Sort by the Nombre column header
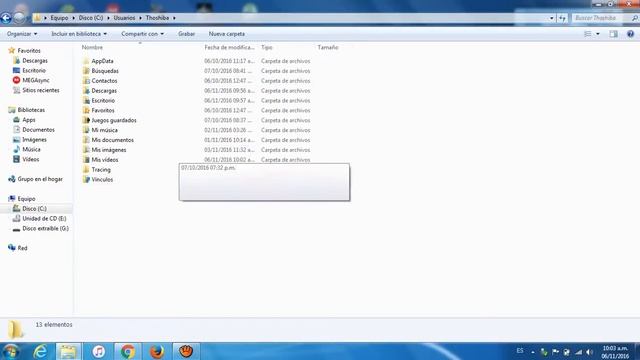This screenshot has height=360, width=640. point(92,47)
